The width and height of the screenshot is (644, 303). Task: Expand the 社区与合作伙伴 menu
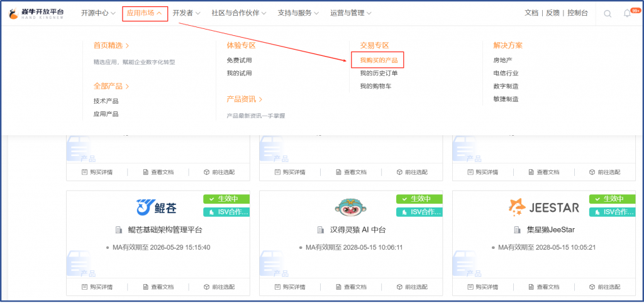(x=238, y=13)
